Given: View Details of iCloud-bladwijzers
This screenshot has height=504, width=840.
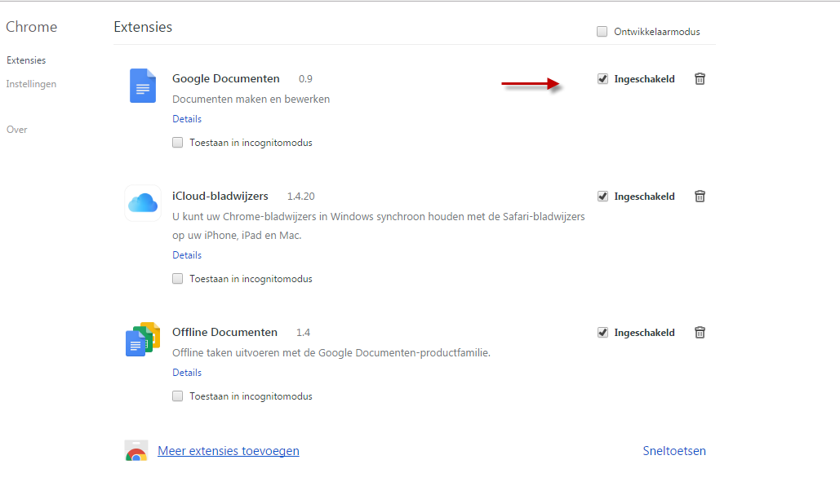Looking at the screenshot, I should (x=187, y=255).
